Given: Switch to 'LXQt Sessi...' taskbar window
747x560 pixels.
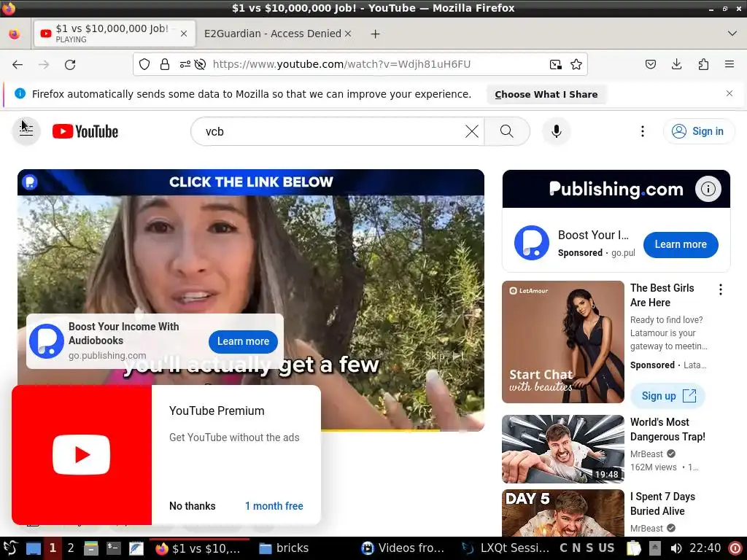Looking at the screenshot, I should [505, 548].
